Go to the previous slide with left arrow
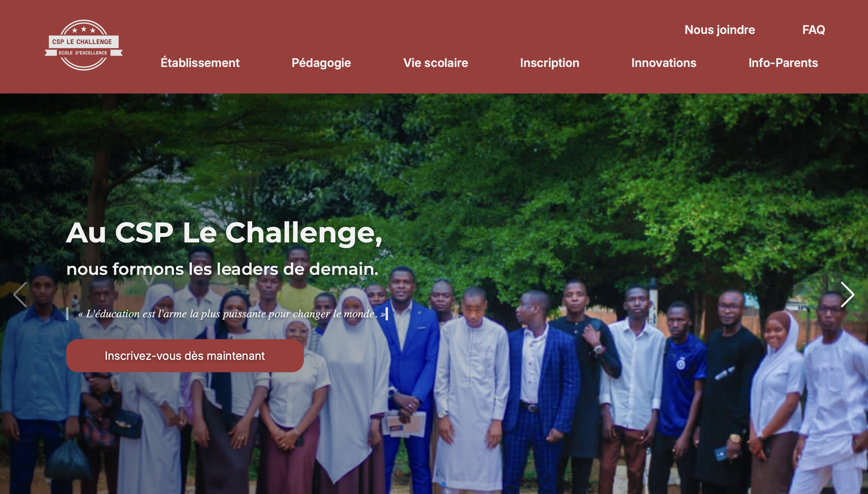Viewport: 868px width, 494px height. click(20, 295)
